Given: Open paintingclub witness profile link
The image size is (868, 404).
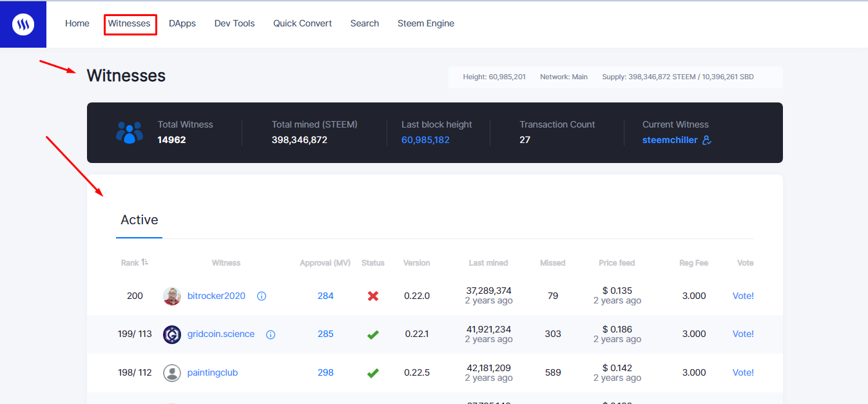Looking at the screenshot, I should tap(213, 373).
